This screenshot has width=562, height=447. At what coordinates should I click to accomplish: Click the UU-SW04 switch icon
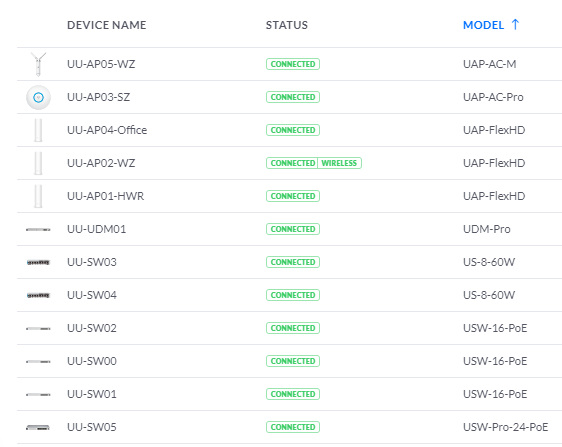[x=38, y=295]
